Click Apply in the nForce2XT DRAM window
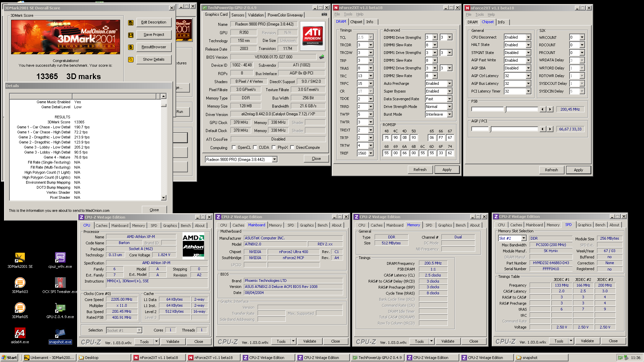Viewport: 644px width, 362px height. pyautogui.click(x=447, y=170)
